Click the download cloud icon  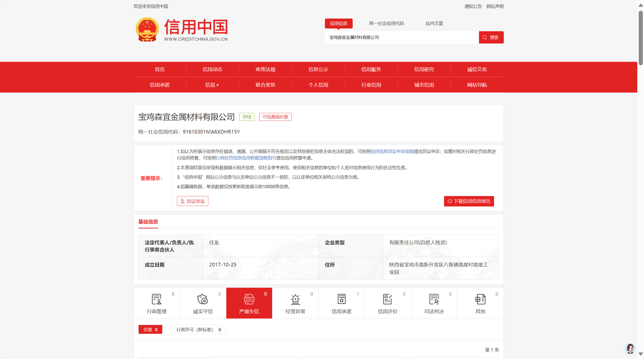tap(450, 201)
